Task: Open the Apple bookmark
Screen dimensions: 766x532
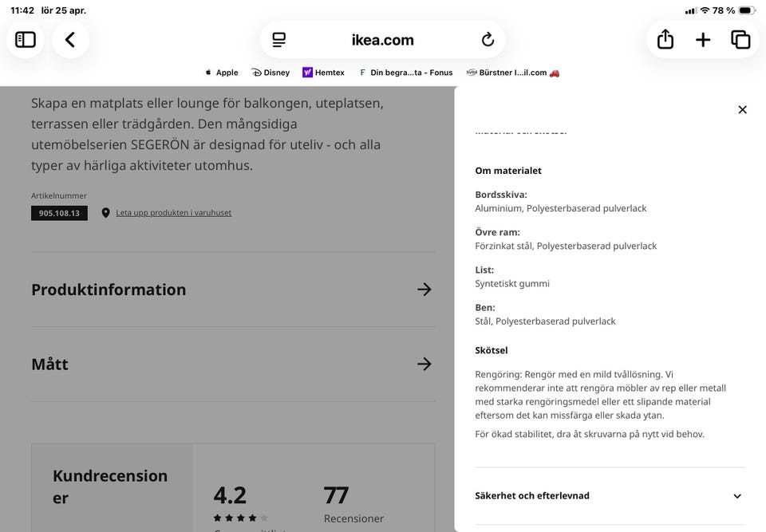Action: [222, 73]
